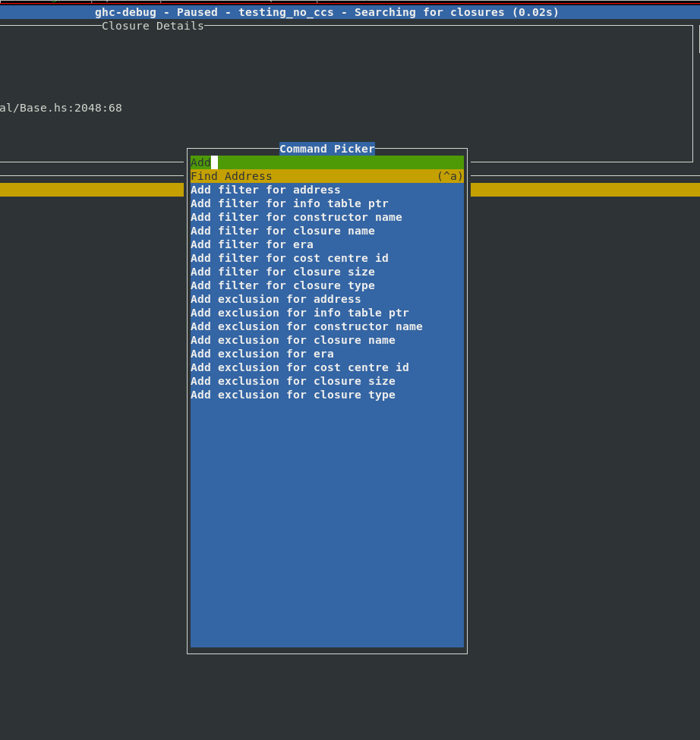700x740 pixels.
Task: Pick Add exclusion for constructor name
Action: [x=307, y=326]
